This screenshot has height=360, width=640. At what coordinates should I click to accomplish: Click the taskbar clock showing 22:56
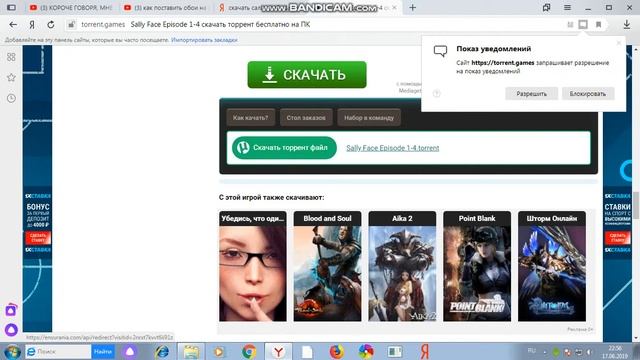click(615, 352)
